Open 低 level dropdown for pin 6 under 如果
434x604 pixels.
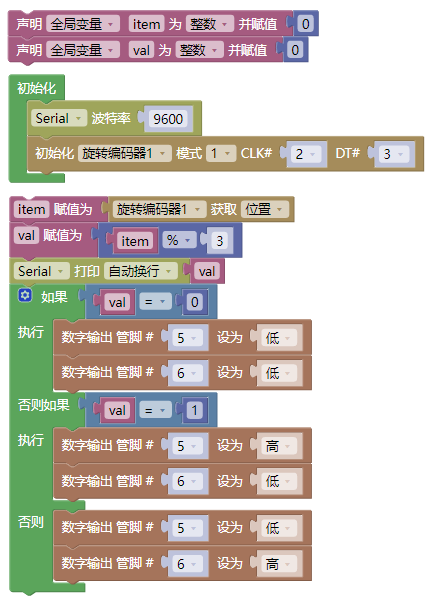tap(279, 373)
